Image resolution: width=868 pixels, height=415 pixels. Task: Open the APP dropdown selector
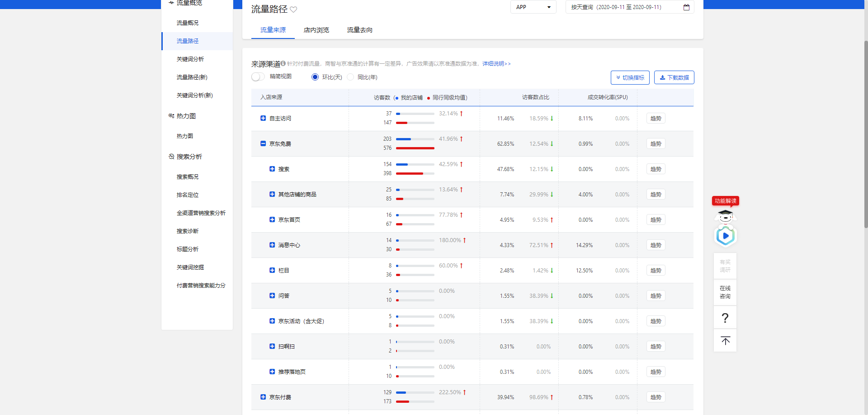(x=533, y=7)
